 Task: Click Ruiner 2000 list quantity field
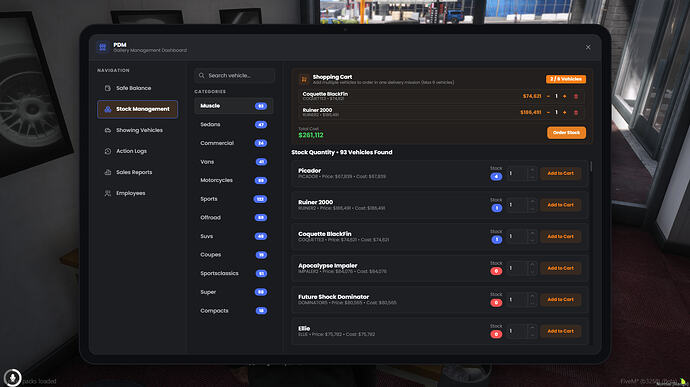point(521,205)
